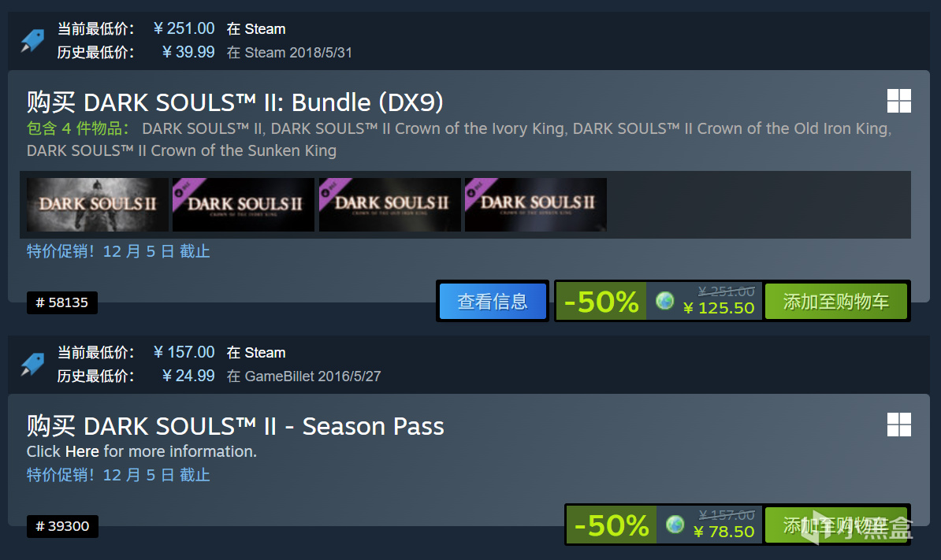Open Crown of the Ivory King thumbnail
The image size is (941, 560).
pos(243,205)
